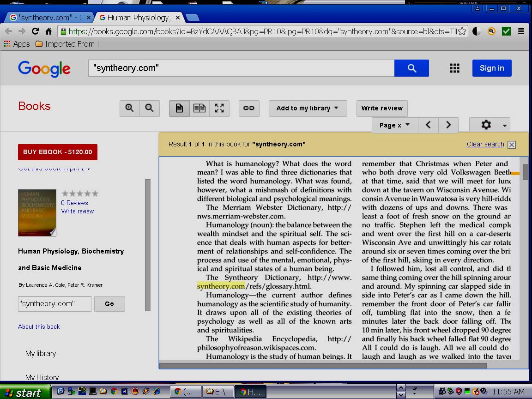The height and width of the screenshot is (399, 532).
Task: Close the search results banner
Action: point(512,145)
